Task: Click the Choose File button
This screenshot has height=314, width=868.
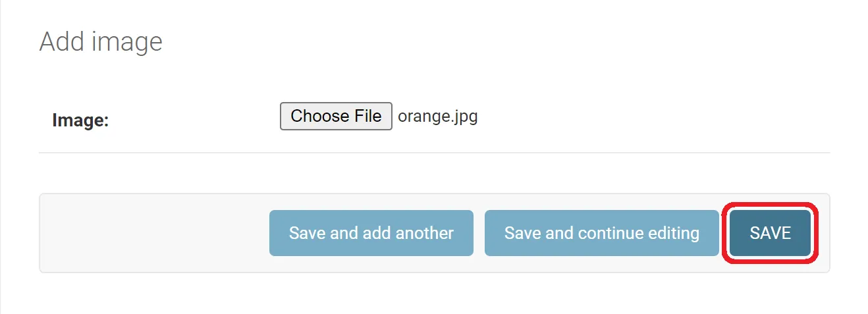Action: pos(336,117)
